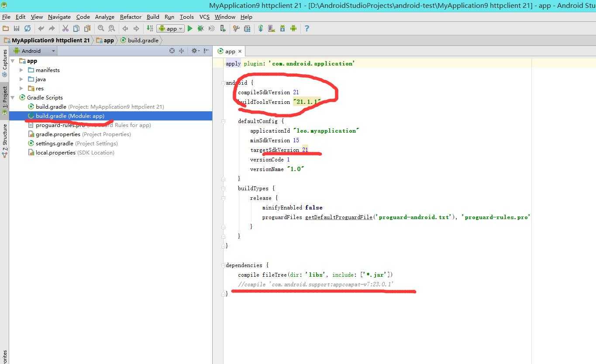Toggle the Captures tool window tab
The width and height of the screenshot is (596, 364).
coord(4,63)
